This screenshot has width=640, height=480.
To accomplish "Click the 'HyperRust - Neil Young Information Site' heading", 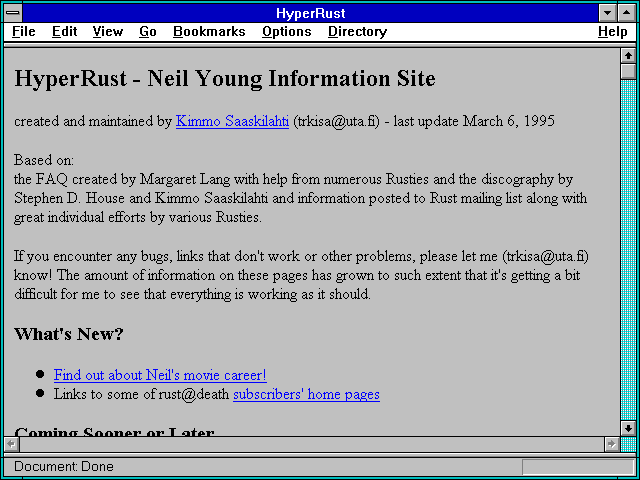I will click(225, 79).
